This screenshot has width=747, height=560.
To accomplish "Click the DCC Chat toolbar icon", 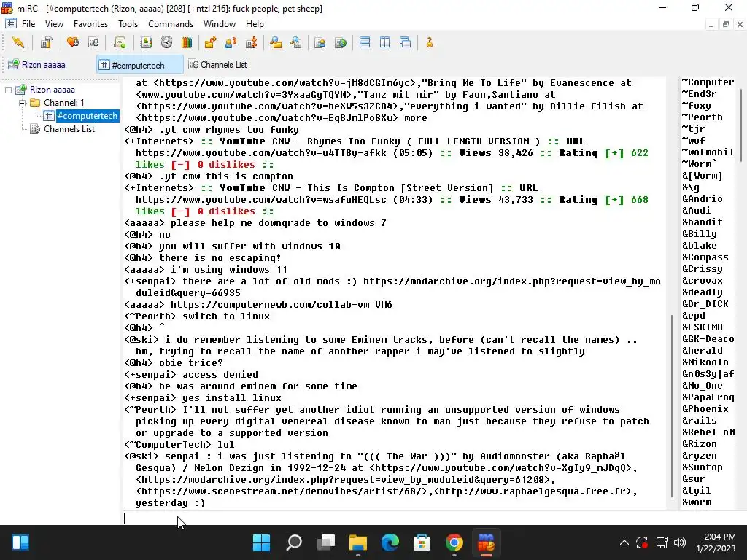I will pyautogui.click(x=231, y=43).
